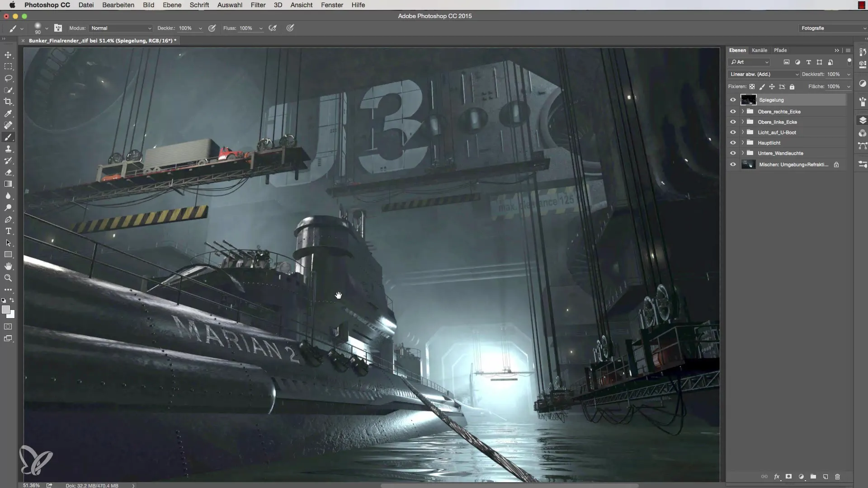Open the Apple menu

(12, 5)
